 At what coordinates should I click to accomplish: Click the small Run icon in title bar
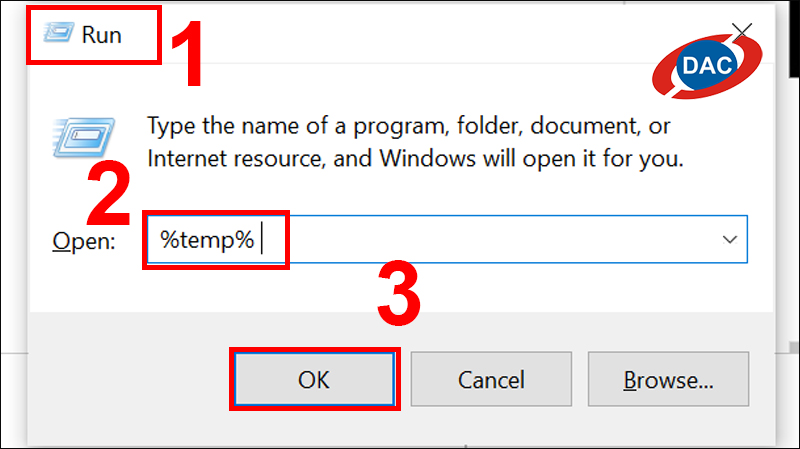click(x=58, y=33)
